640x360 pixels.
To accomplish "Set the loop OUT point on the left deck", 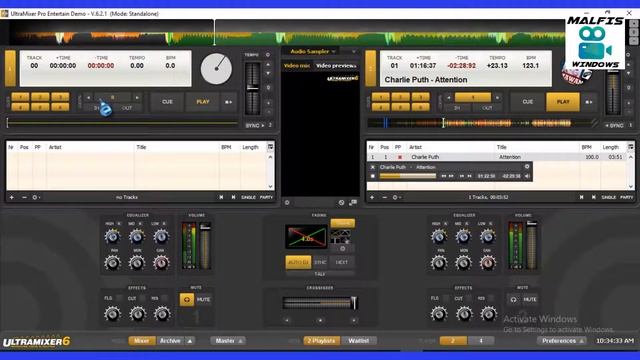I will [127, 108].
